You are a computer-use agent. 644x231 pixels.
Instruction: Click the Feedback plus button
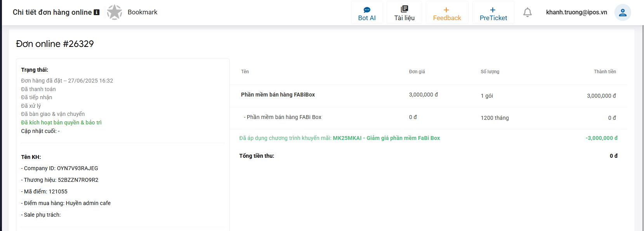click(447, 13)
